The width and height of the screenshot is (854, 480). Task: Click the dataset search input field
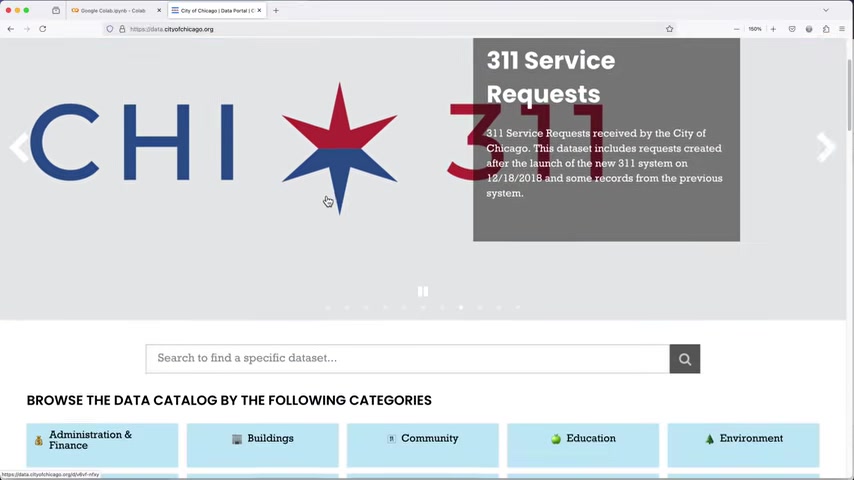pos(407,359)
